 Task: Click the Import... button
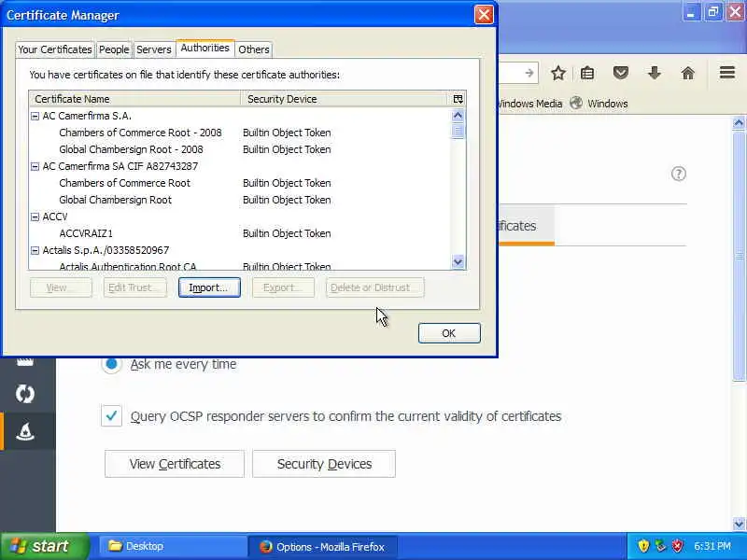[x=209, y=287]
